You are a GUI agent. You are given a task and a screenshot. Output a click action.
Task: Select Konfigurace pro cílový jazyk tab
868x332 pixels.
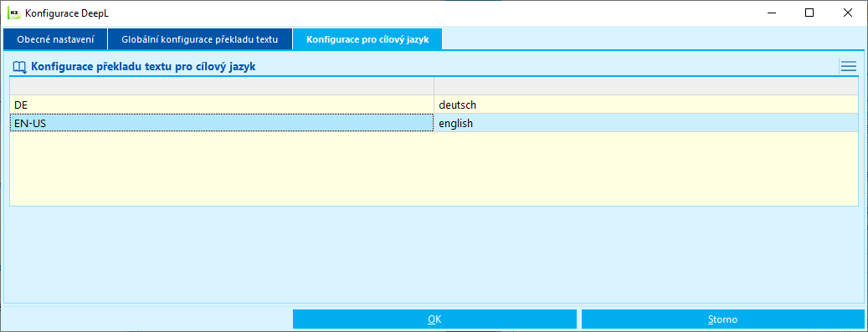point(367,40)
